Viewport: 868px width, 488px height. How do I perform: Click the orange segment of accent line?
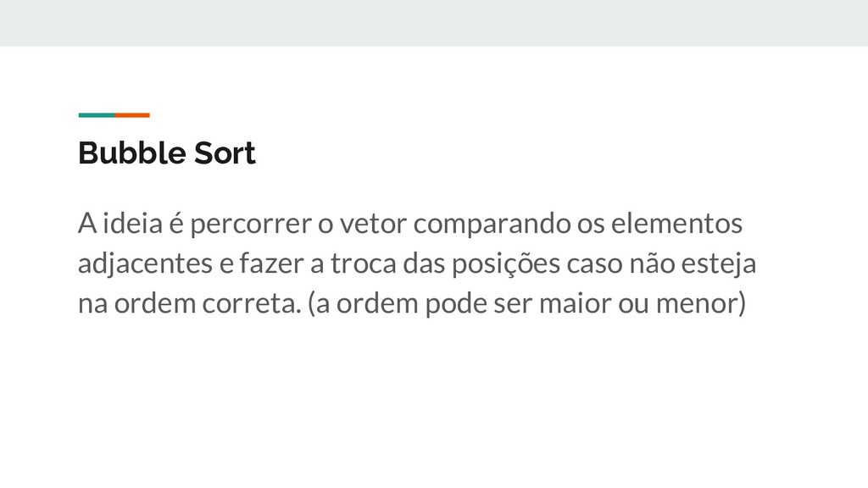coord(131,115)
